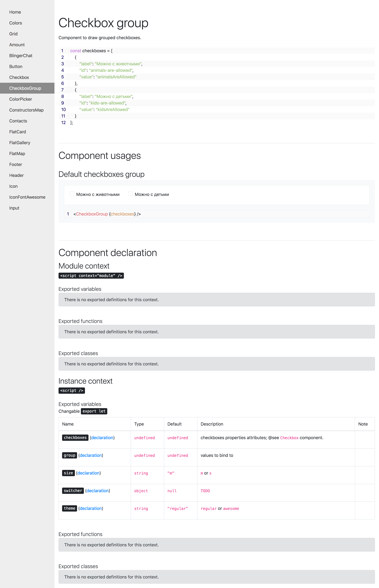Open declaration link for group variable
379x588 pixels.
[91, 455]
